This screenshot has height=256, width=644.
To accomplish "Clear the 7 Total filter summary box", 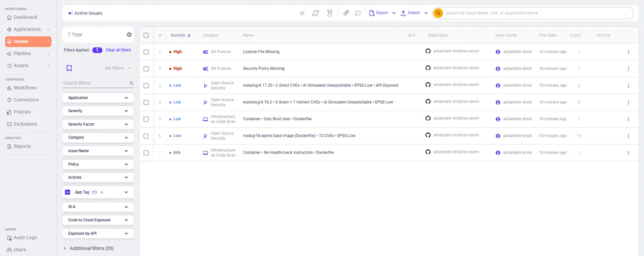I will click(x=129, y=35).
